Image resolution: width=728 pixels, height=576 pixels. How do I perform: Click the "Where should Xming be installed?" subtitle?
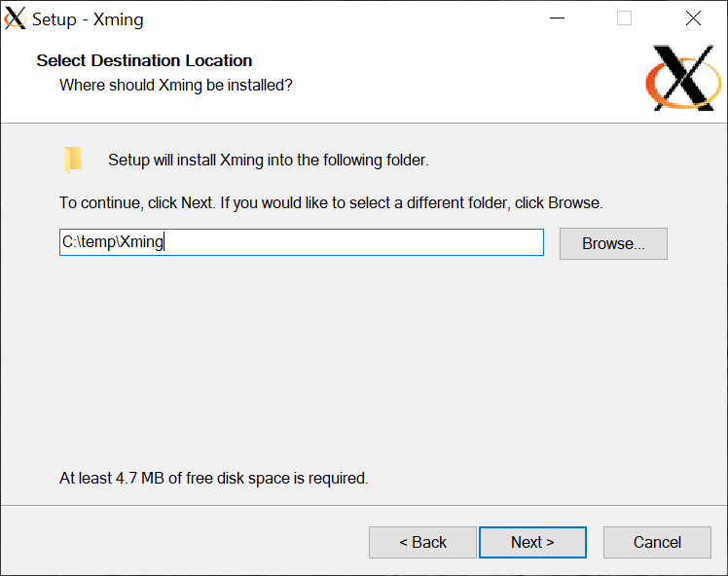coord(176,86)
